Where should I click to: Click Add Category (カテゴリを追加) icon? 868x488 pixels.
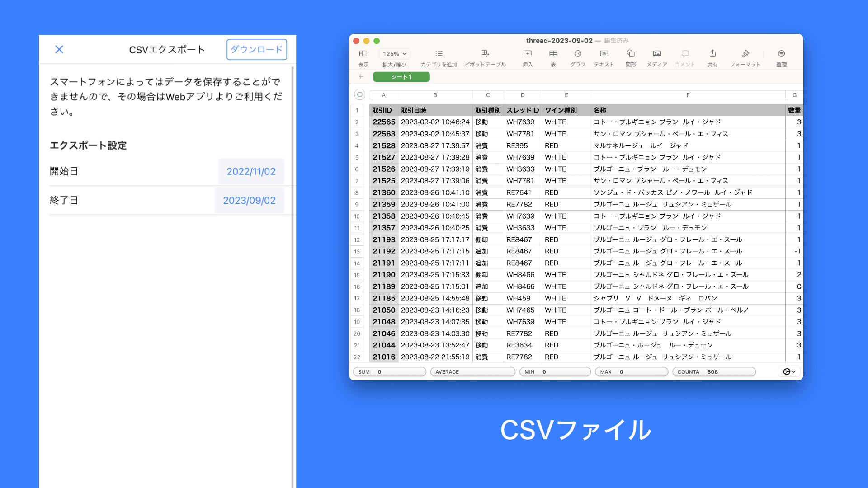click(439, 54)
